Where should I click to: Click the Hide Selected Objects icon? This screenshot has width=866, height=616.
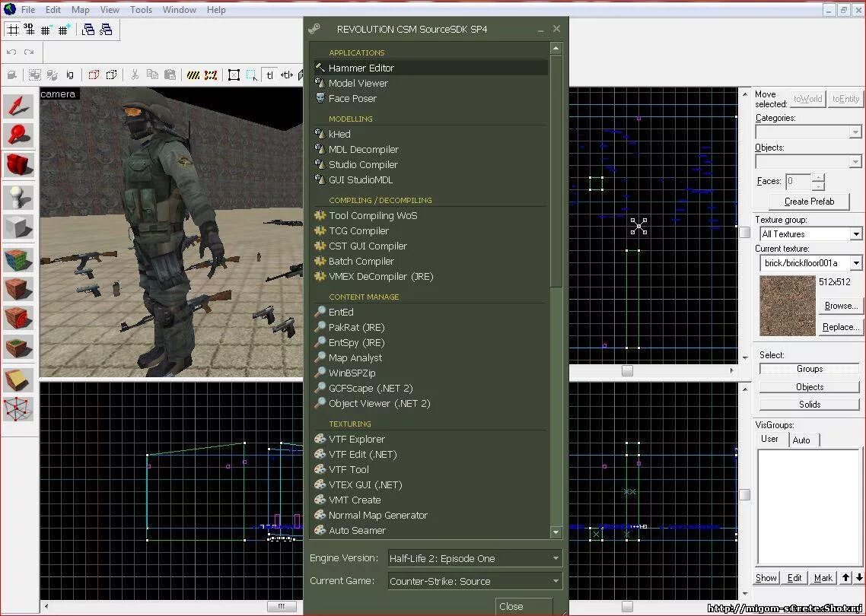tap(94, 75)
